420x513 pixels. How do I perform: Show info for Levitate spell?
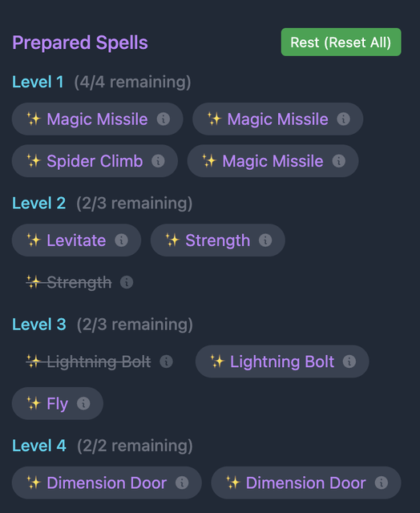(x=121, y=240)
